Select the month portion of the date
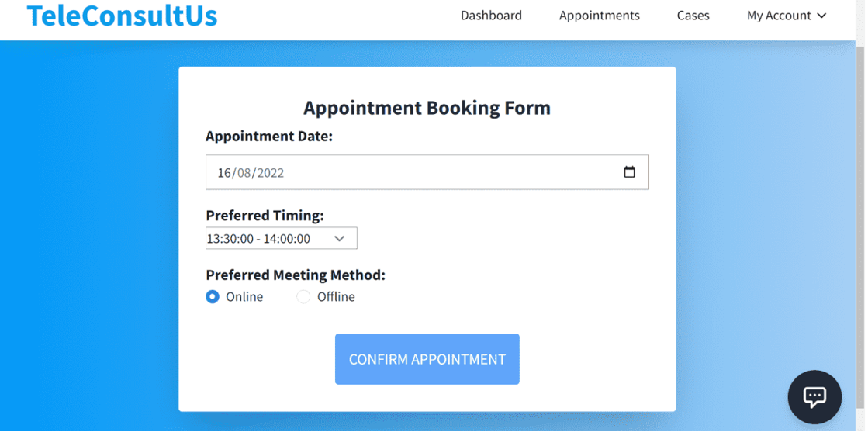Image resolution: width=868 pixels, height=432 pixels. tap(244, 173)
